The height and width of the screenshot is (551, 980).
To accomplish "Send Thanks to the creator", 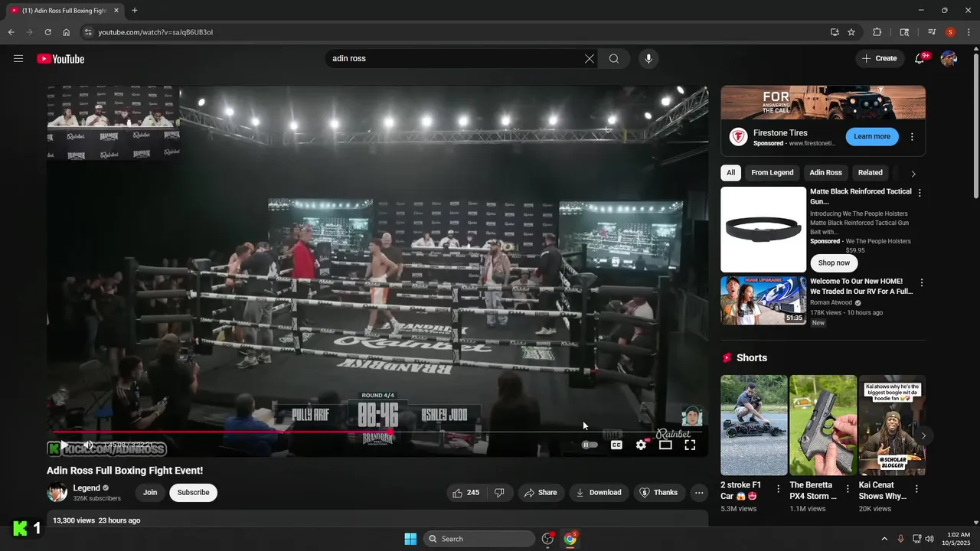I will click(x=658, y=493).
